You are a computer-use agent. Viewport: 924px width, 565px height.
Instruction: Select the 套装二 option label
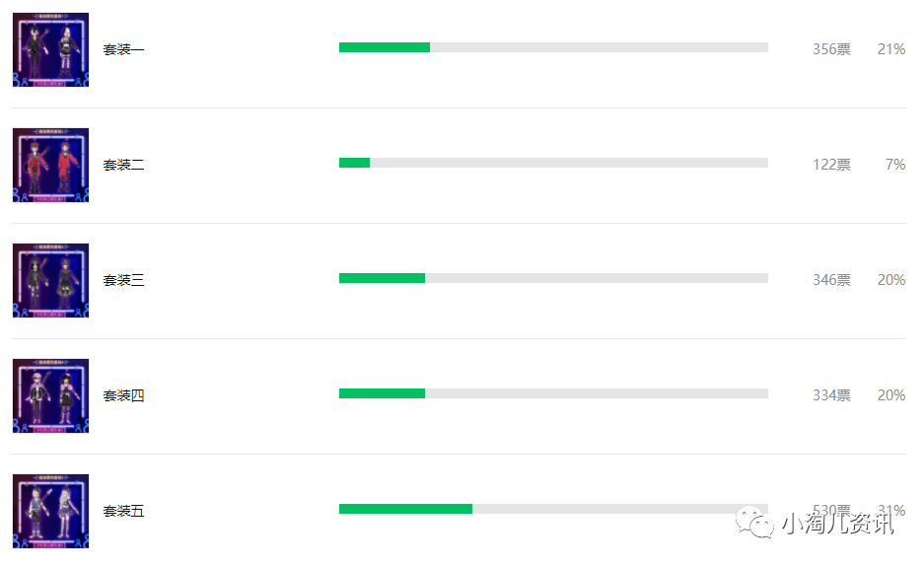(123, 165)
